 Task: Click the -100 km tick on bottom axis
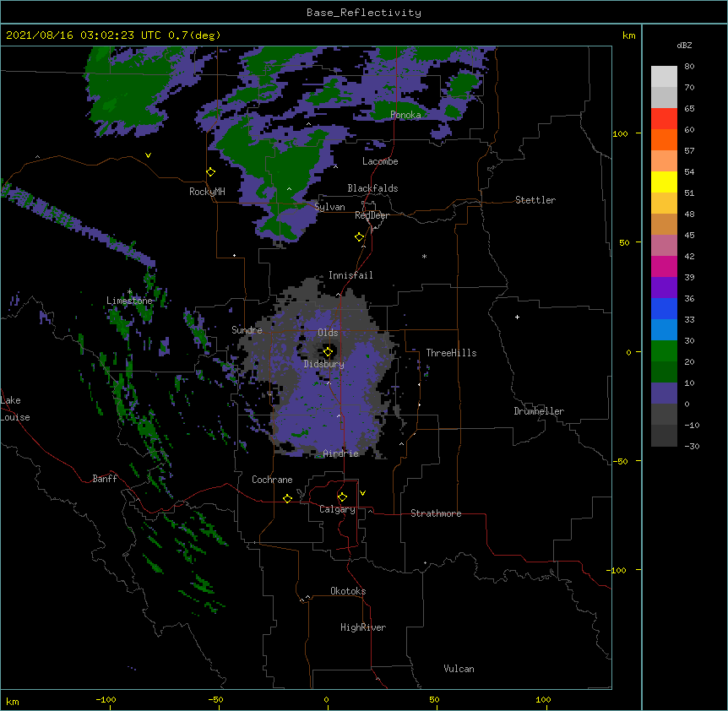pos(106,699)
